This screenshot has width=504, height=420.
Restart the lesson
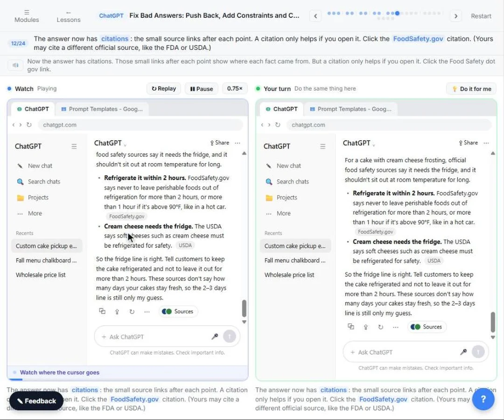481,16
